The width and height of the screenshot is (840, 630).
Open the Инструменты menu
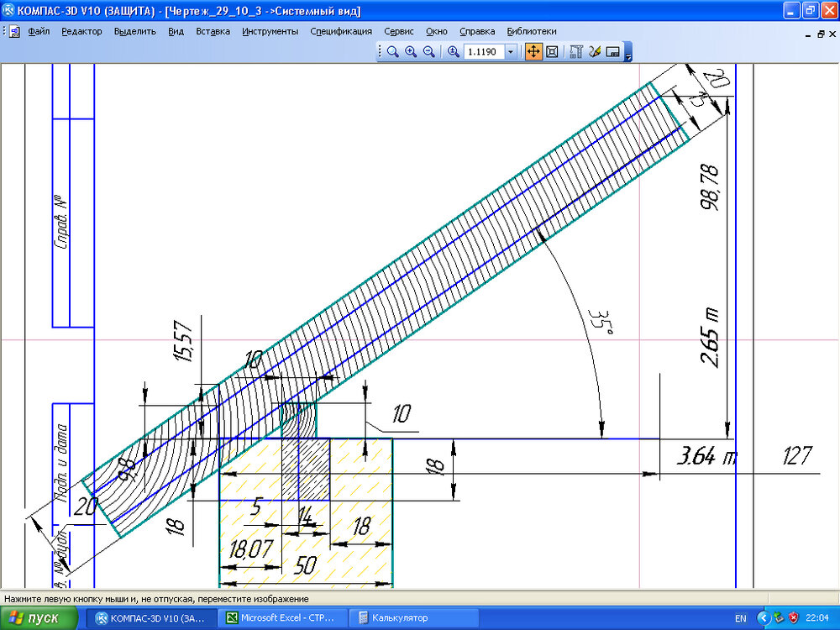point(270,32)
